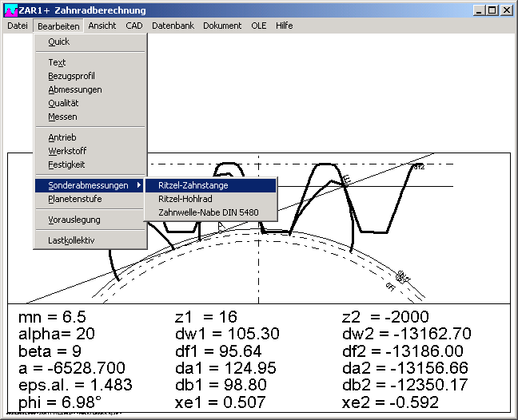The height and width of the screenshot is (420, 518).
Task: Choose Zahnwelle-Nabe DIN 5480
Action: [208, 212]
